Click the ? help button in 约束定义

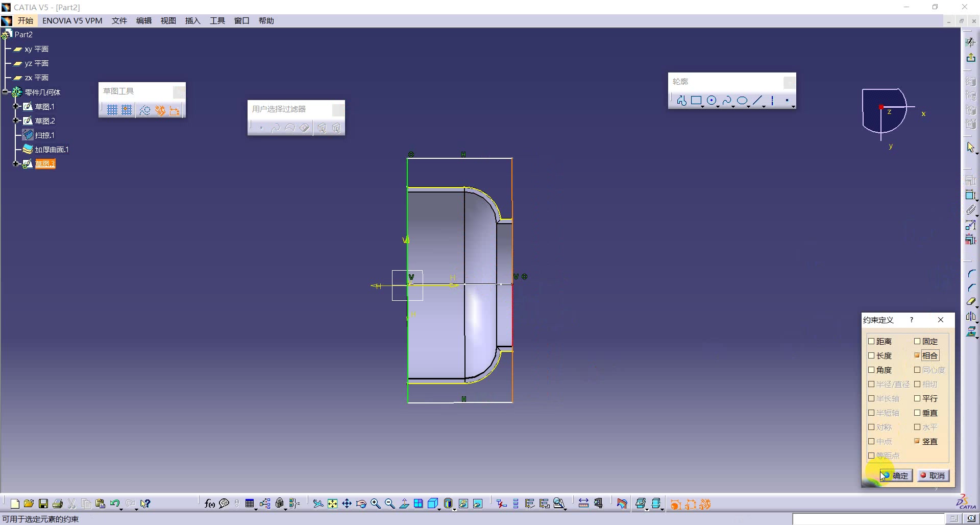tap(912, 320)
